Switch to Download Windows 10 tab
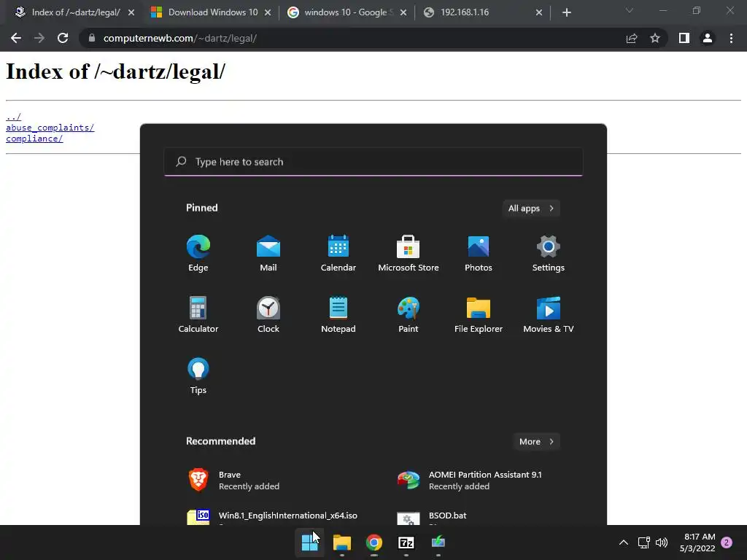Image resolution: width=747 pixels, height=560 pixels. [x=213, y=12]
